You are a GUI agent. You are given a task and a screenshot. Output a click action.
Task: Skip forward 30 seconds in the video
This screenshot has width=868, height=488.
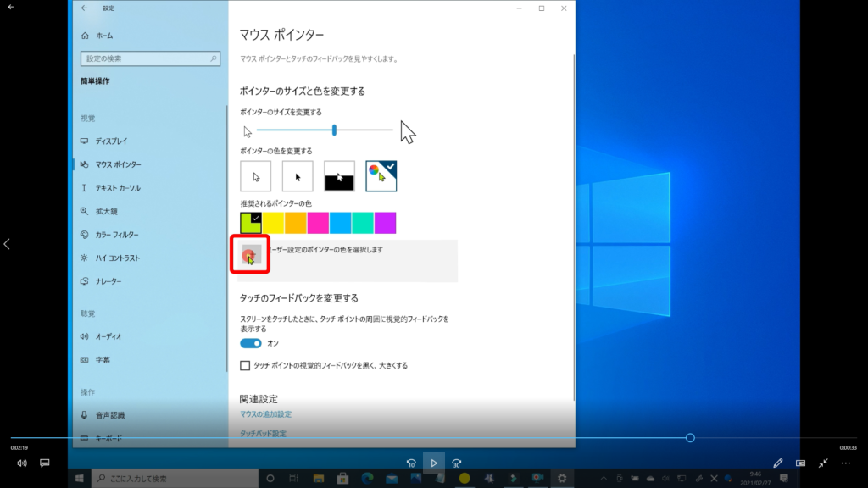point(457,463)
